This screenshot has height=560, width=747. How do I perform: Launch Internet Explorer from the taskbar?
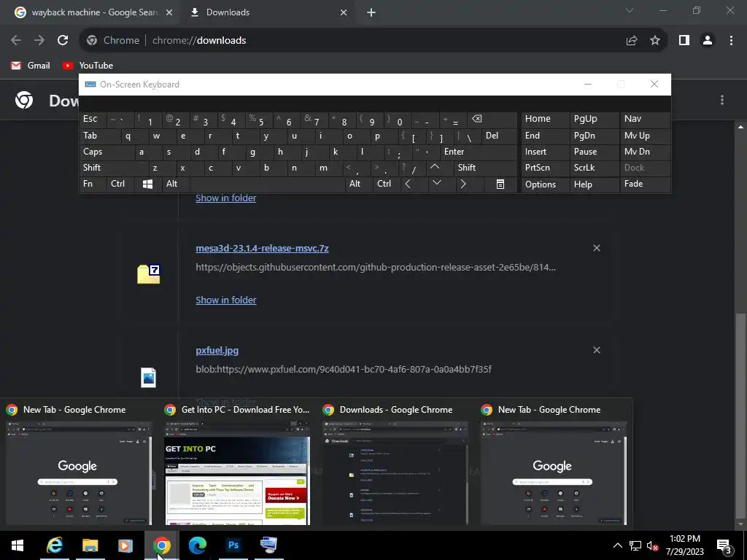pos(54,545)
